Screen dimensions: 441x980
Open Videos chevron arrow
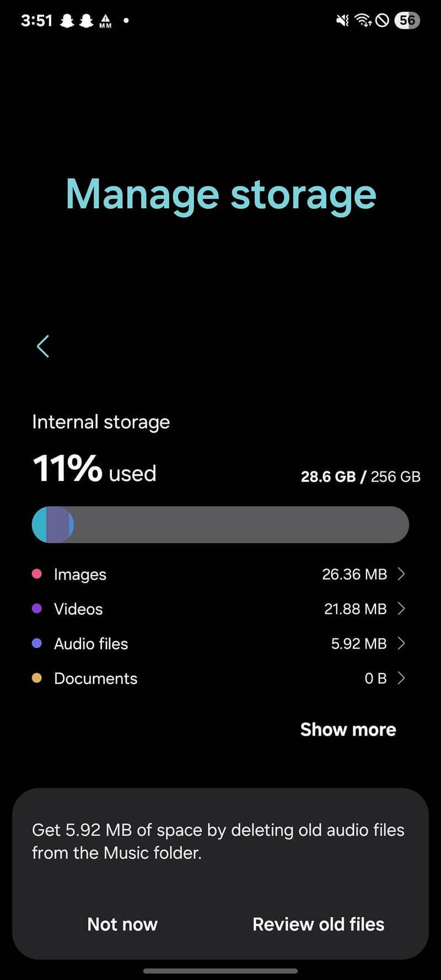401,609
